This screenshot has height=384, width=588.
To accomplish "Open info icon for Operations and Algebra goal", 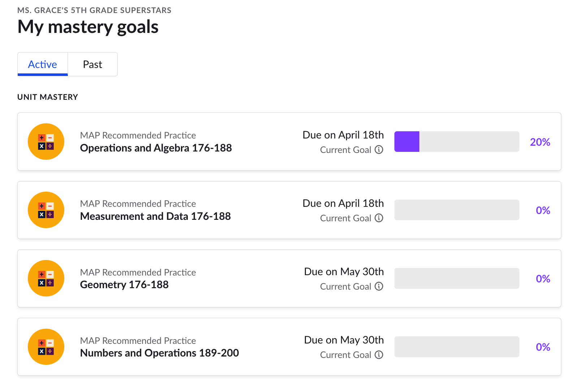I will tap(379, 150).
